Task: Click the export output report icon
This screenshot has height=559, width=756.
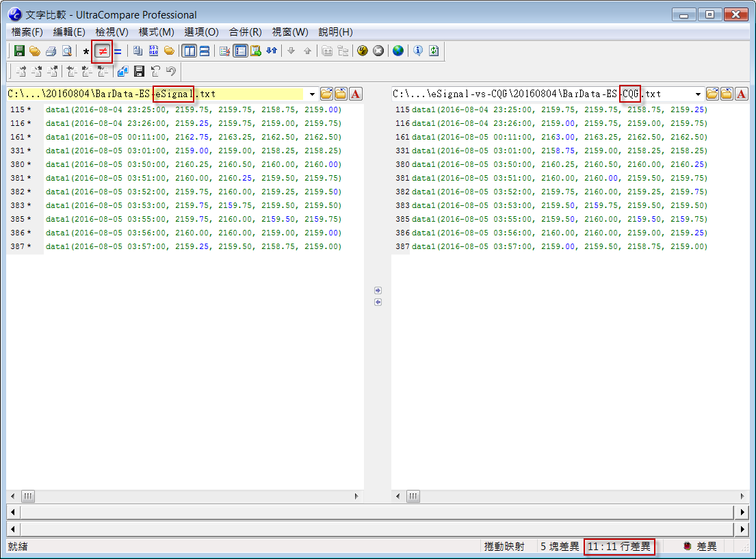Action: click(x=256, y=51)
